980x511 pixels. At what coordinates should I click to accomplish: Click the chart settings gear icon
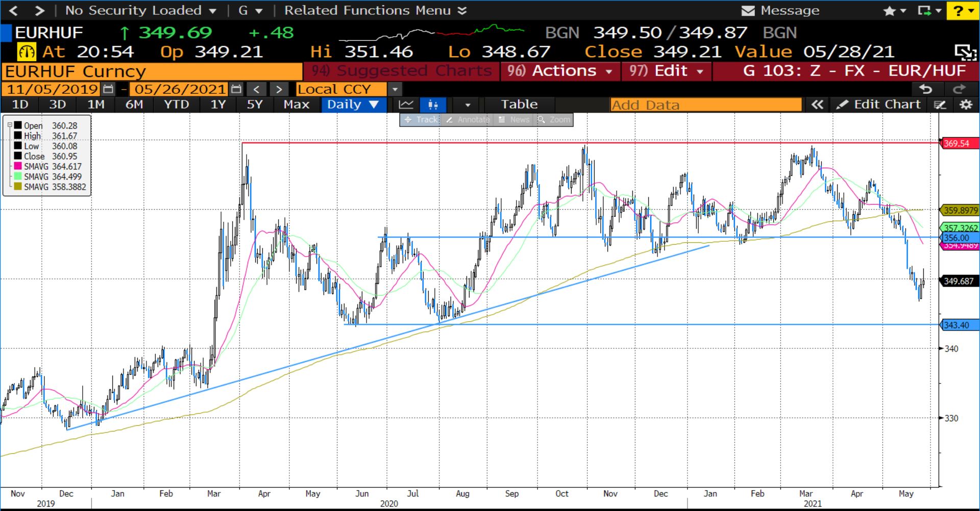(966, 105)
